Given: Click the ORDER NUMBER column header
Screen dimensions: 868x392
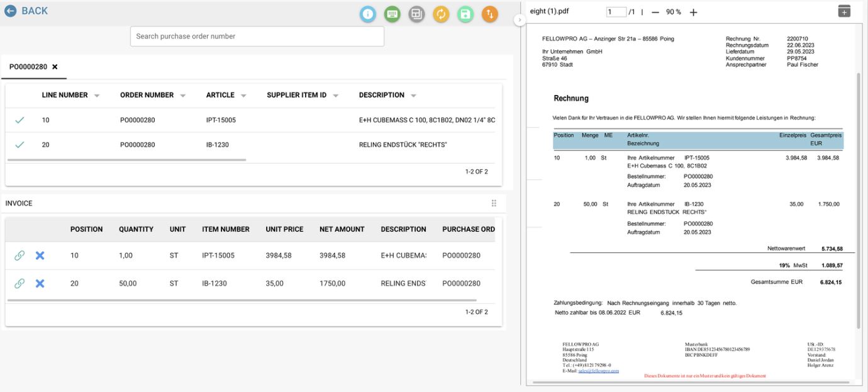Looking at the screenshot, I should click(147, 95).
